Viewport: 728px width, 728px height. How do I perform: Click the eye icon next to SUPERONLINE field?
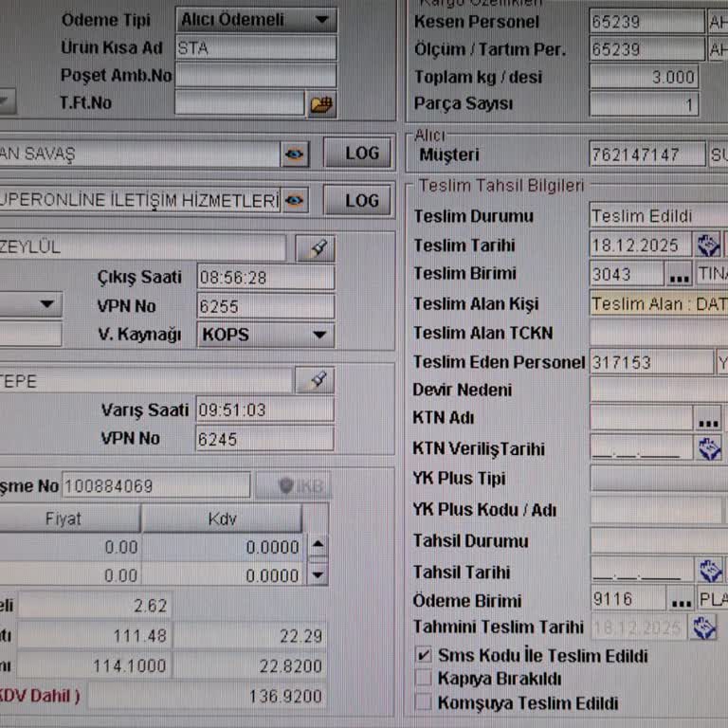click(295, 201)
